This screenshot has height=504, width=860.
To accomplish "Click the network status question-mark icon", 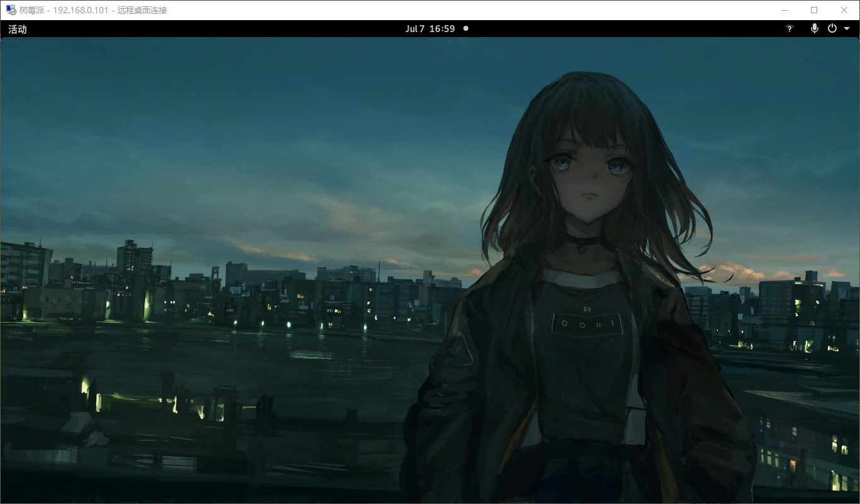I will point(789,29).
